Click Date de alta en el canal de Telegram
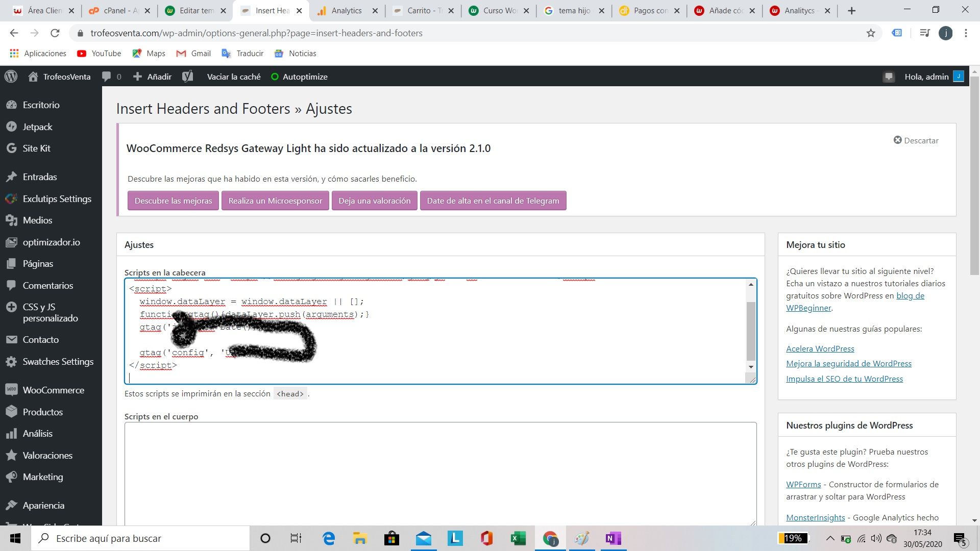The width and height of the screenshot is (980, 551). (493, 201)
